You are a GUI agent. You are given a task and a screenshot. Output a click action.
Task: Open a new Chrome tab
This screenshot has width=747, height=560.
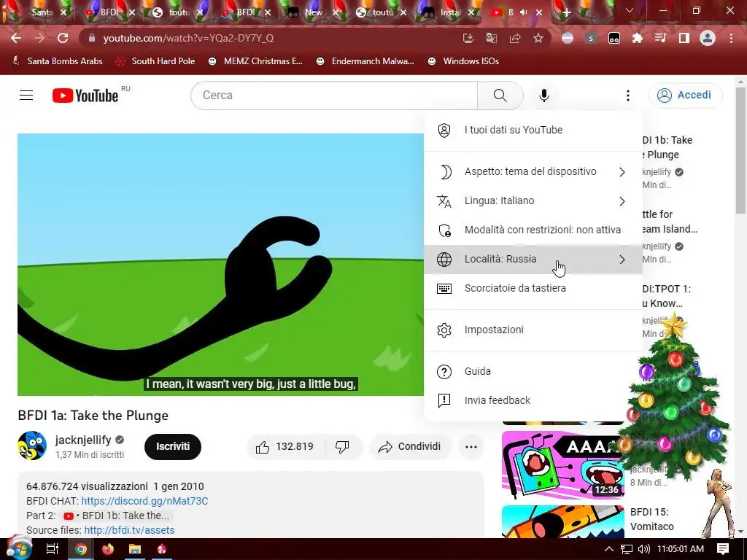point(566,12)
